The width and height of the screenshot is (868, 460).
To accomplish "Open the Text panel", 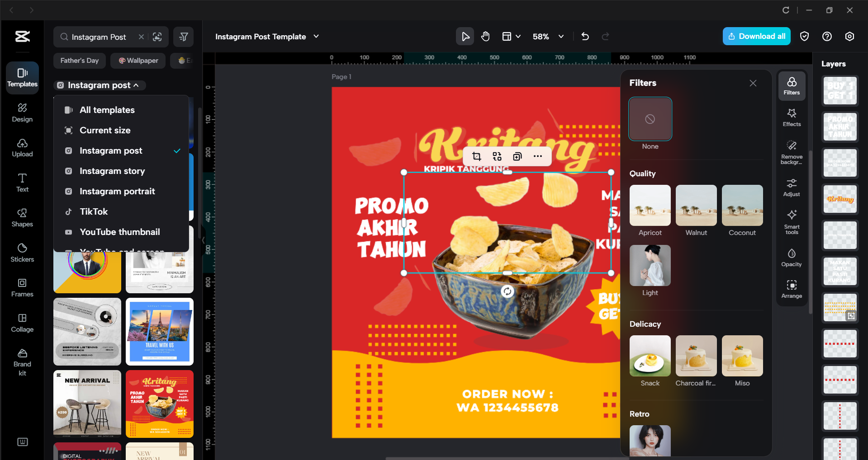I will [22, 182].
